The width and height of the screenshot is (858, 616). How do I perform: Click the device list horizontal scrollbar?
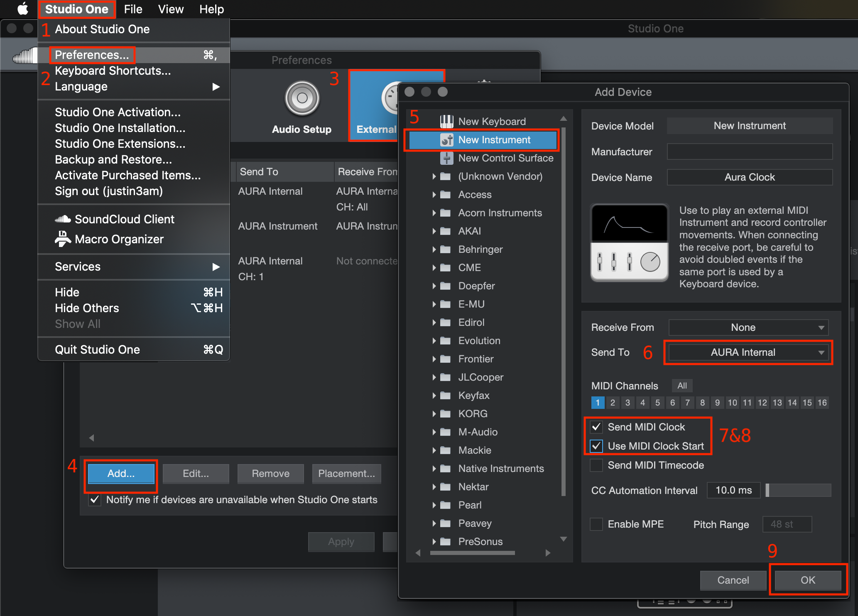[x=472, y=553]
